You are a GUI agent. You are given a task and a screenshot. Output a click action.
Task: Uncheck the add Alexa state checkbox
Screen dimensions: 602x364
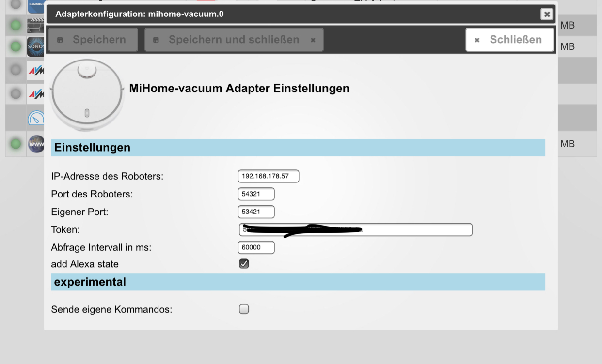(x=244, y=264)
